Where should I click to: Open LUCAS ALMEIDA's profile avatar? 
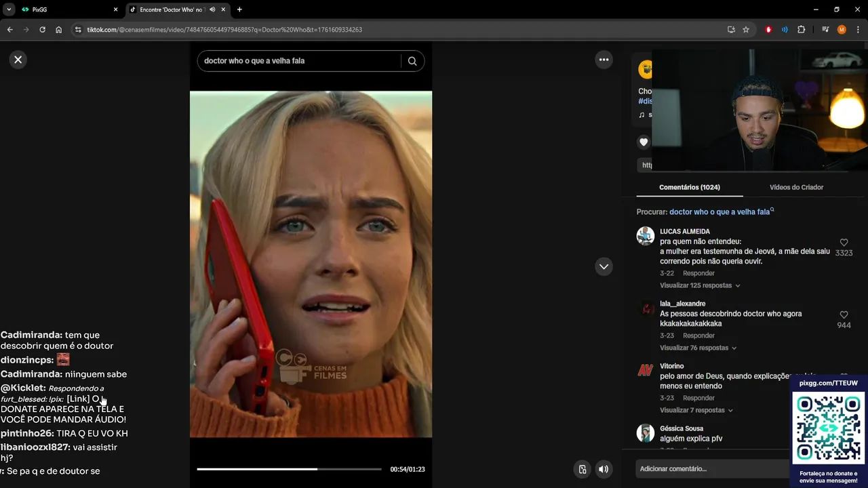coord(646,236)
